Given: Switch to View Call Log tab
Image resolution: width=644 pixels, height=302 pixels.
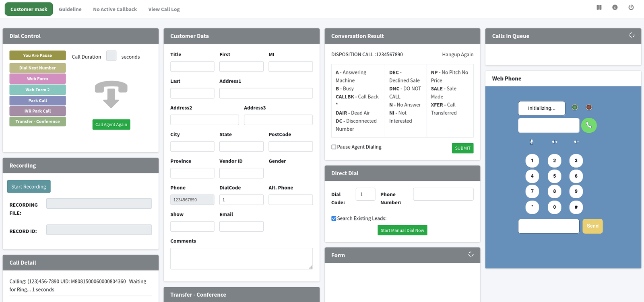Looking at the screenshot, I should (x=164, y=9).
